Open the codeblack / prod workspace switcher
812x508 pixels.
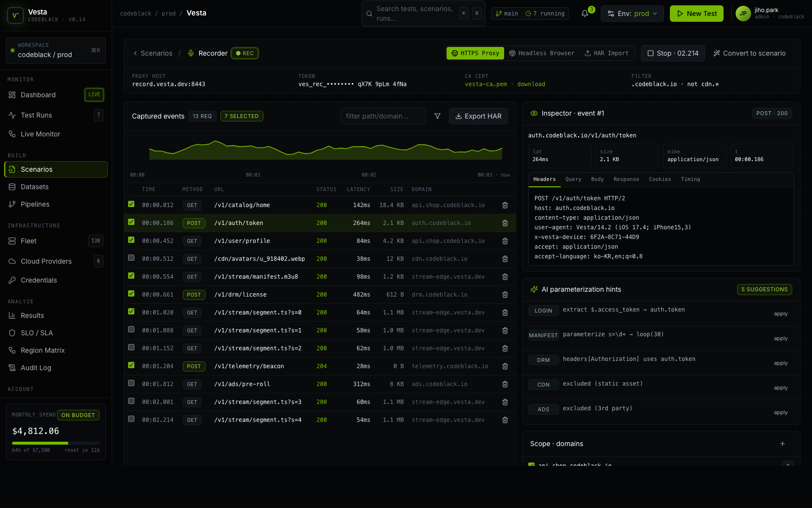pyautogui.click(x=56, y=50)
